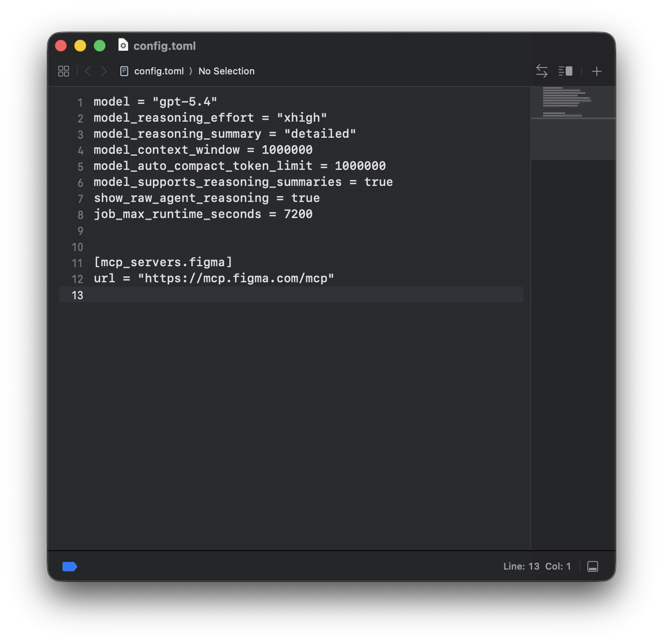
Task: Go back with the left chevron
Action: point(88,71)
